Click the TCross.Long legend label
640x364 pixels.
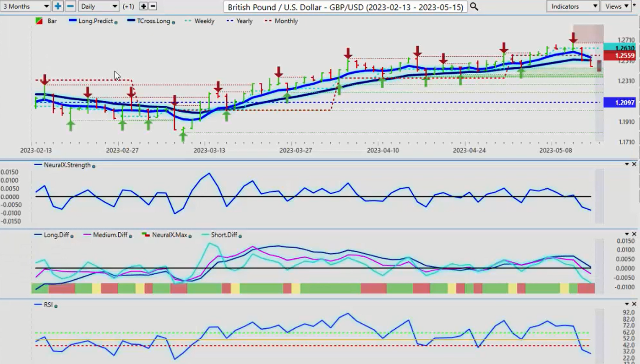pyautogui.click(x=154, y=21)
